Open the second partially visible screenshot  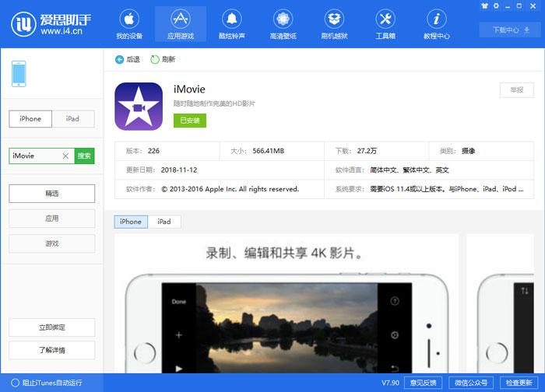500,304
